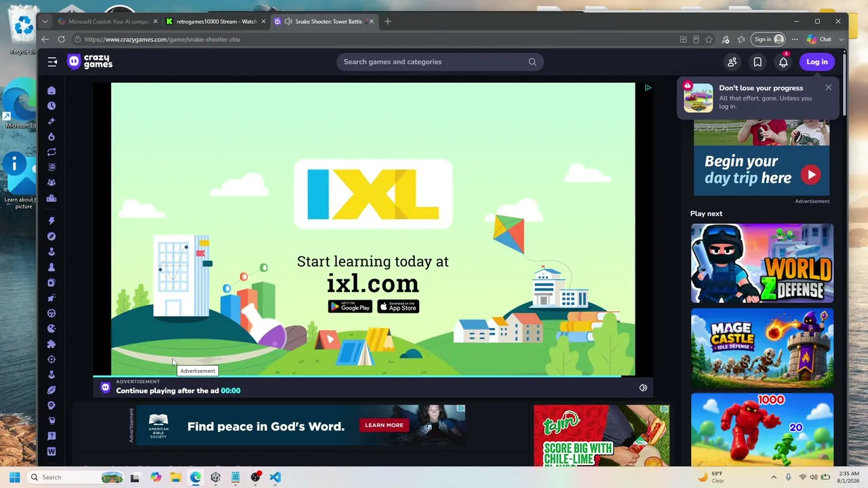Viewport: 868px width, 488px height.
Task: Click the Search games and categories field
Action: [439, 62]
